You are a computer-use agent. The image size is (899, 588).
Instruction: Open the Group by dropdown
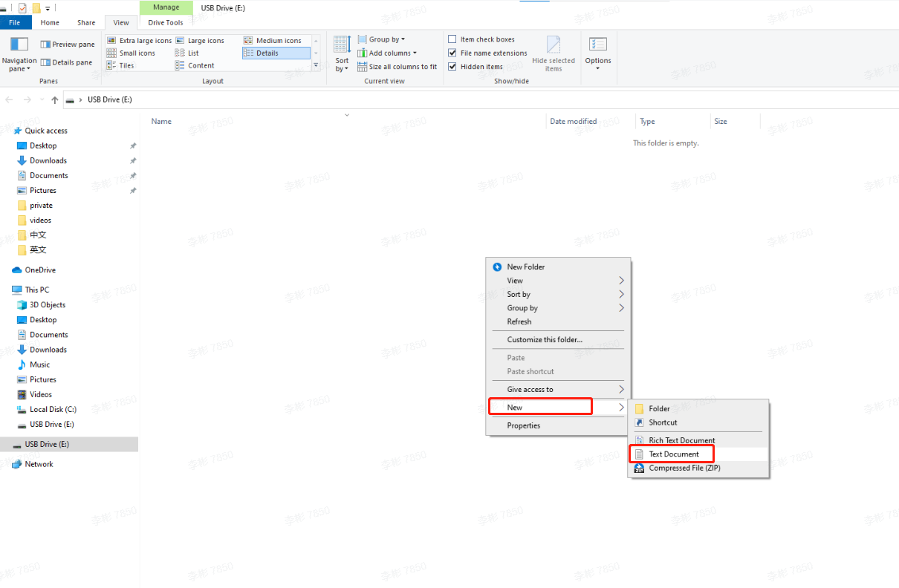click(x=383, y=39)
